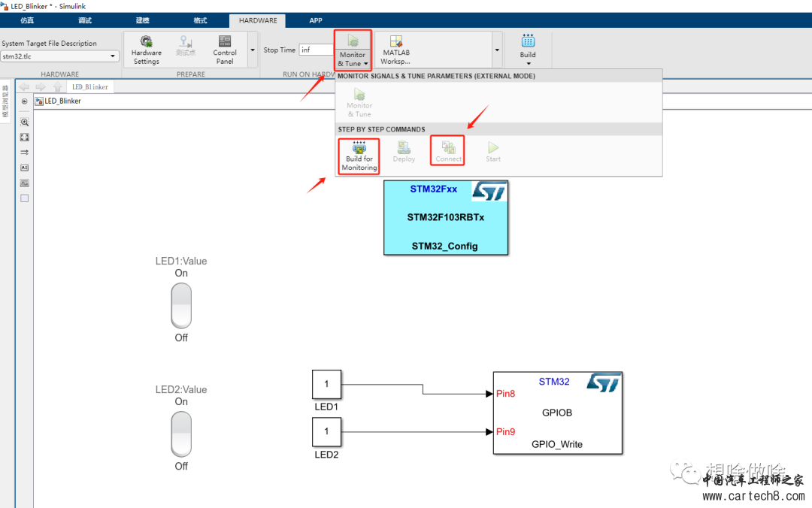
Task: Expand the MATLAB Workspace gallery arrow
Action: 497,50
